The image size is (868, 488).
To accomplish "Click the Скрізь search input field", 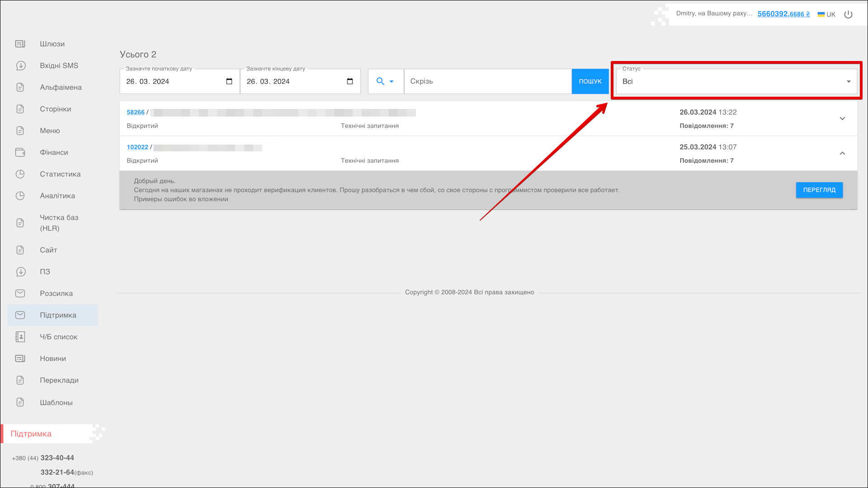I will (x=487, y=81).
